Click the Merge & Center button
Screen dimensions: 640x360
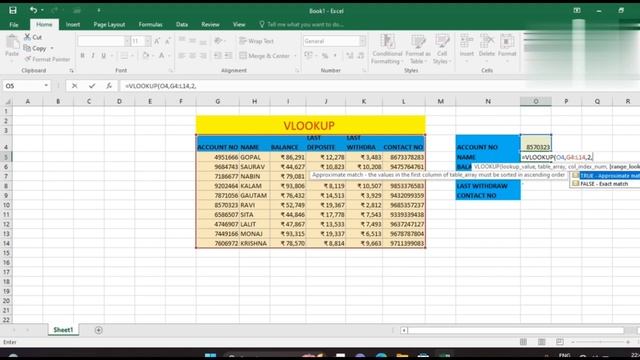click(x=265, y=56)
